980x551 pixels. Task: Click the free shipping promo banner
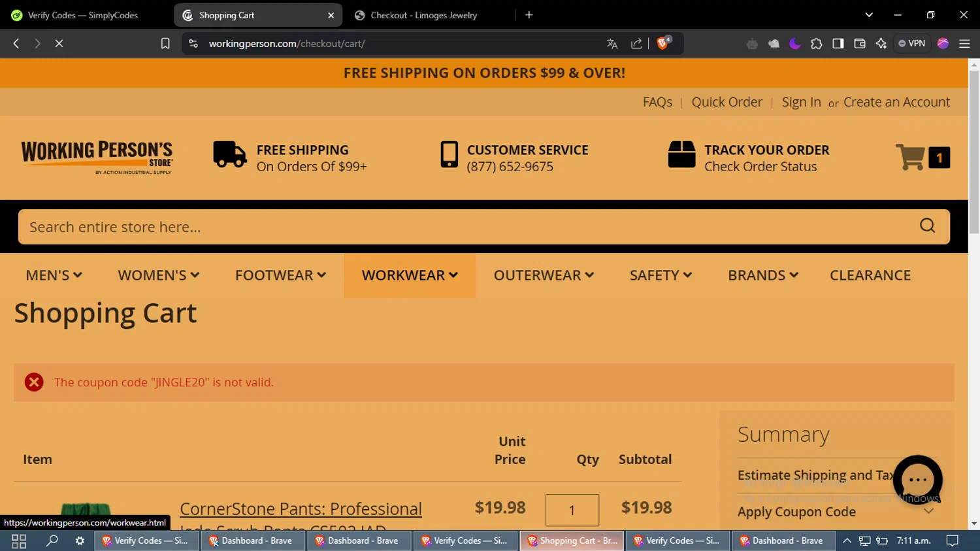click(x=484, y=73)
